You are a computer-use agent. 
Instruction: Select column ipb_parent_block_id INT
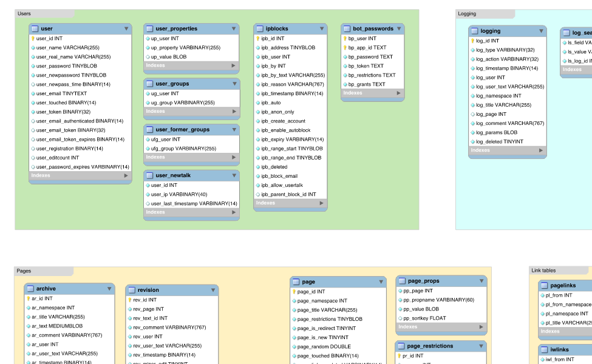(x=290, y=194)
